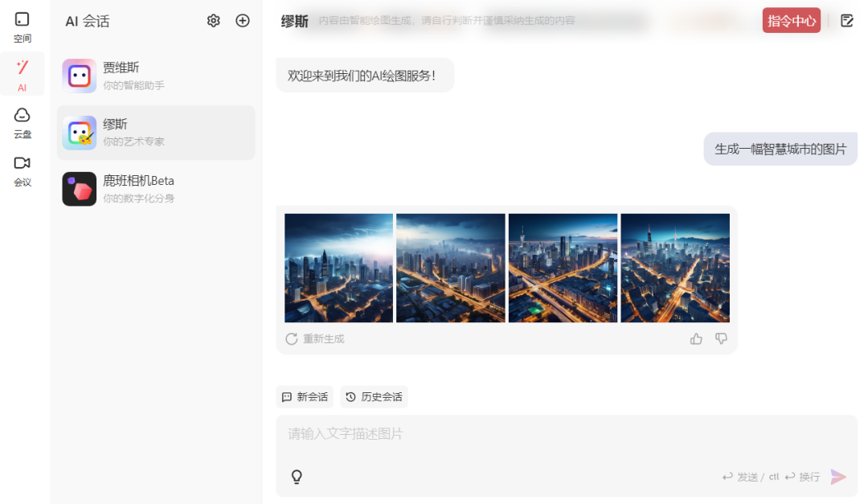This screenshot has width=868, height=504.
Task: Open the 空间 (Space) sidebar section
Action: [x=23, y=27]
